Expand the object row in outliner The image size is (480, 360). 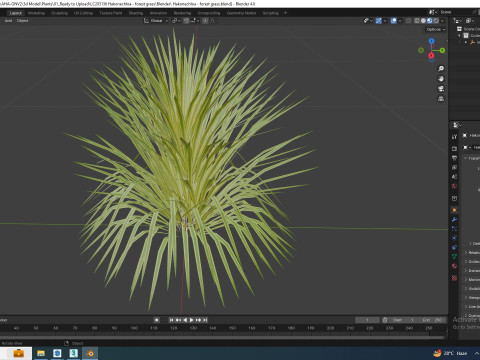[466, 42]
